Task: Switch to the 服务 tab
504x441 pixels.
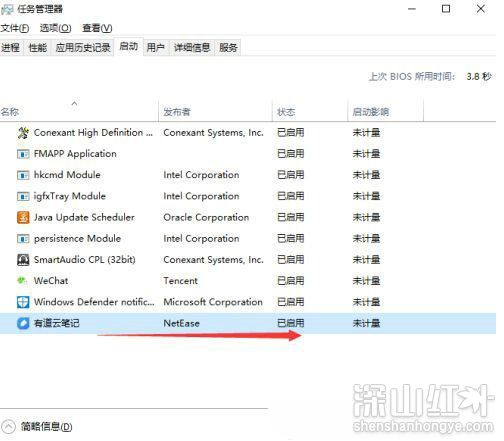Action: (x=228, y=48)
